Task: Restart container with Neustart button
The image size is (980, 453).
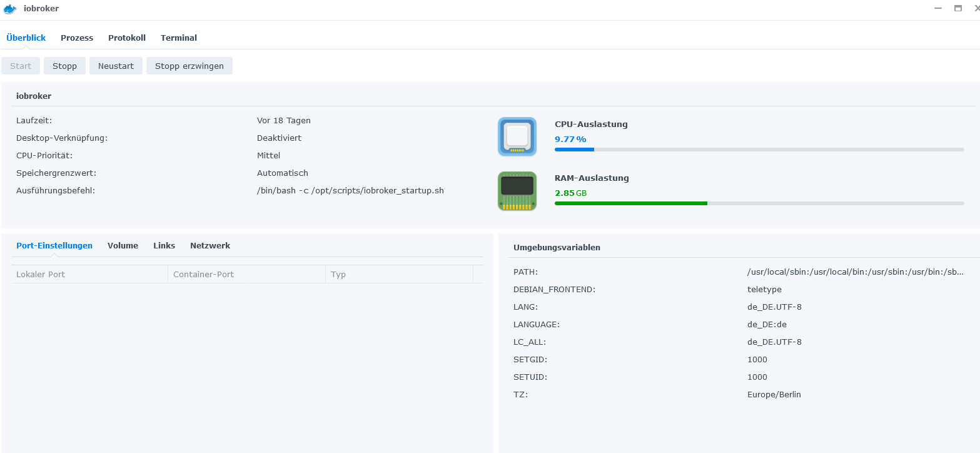Action: point(116,66)
